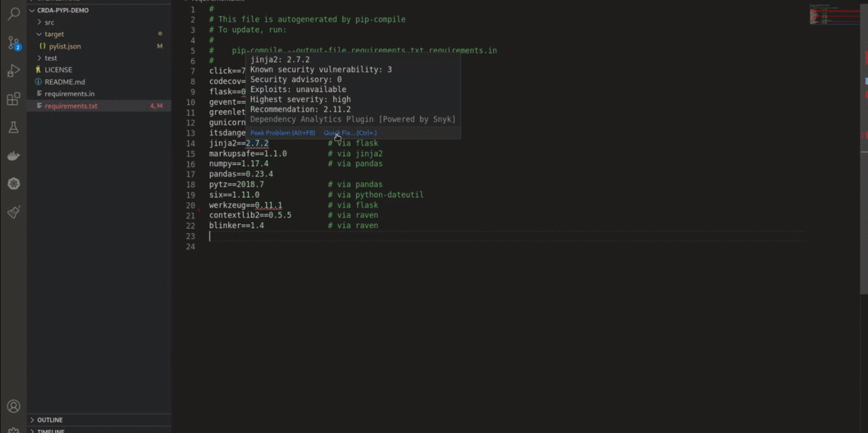Click Quick Fix link in hover popup
The width and height of the screenshot is (868, 433).
[x=350, y=133]
